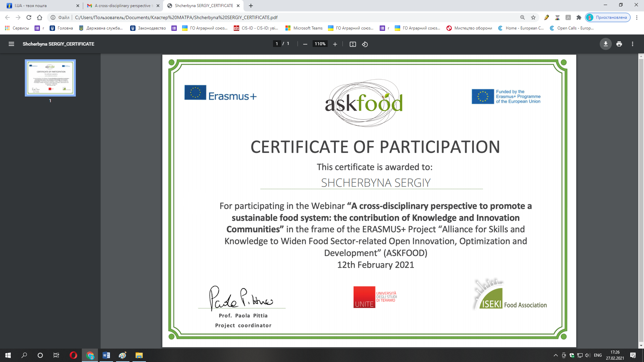Click the fit to page icon
Image resolution: width=644 pixels, height=362 pixels.
click(x=353, y=44)
